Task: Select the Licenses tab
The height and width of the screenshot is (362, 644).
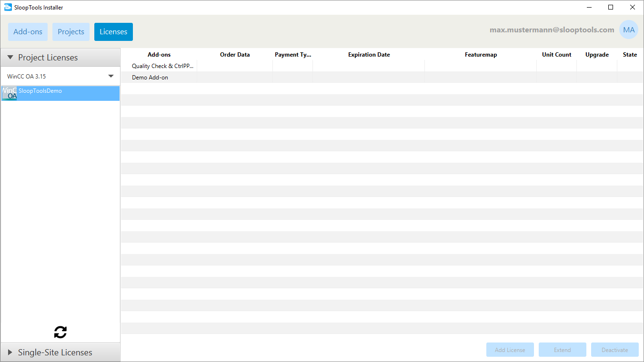Action: tap(113, 32)
